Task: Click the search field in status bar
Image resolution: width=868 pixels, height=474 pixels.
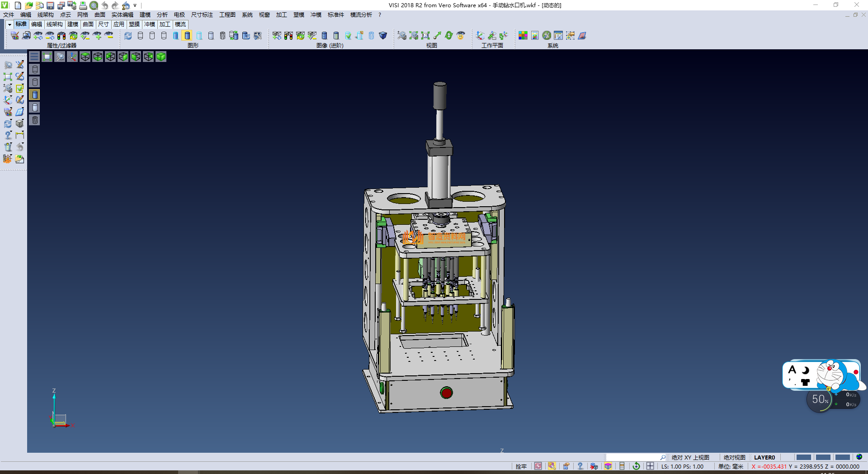Action: pos(633,457)
